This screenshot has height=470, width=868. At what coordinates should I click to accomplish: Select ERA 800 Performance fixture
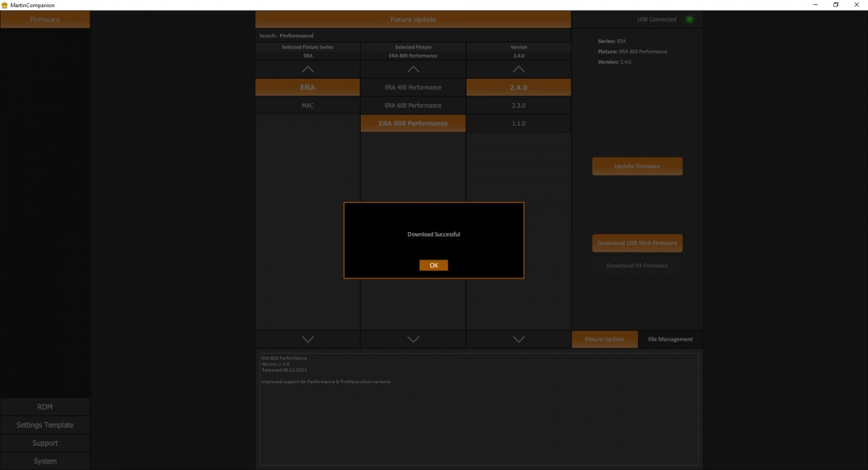[413, 124]
